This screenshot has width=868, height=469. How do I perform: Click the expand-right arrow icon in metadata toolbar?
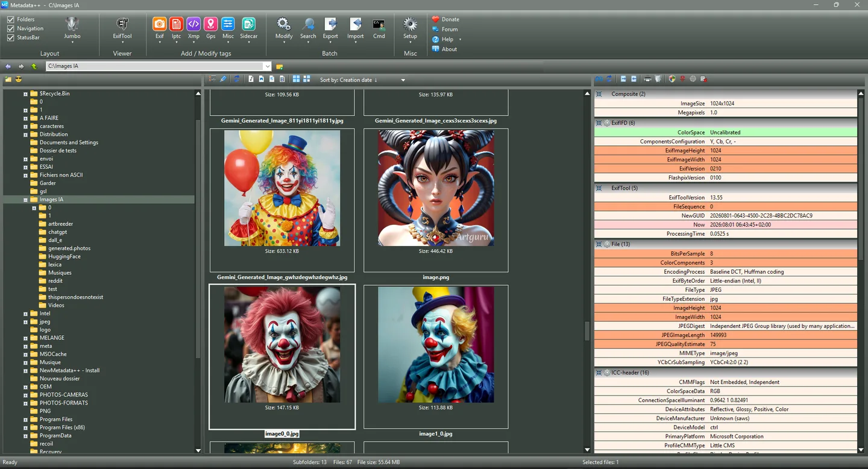(x=623, y=79)
